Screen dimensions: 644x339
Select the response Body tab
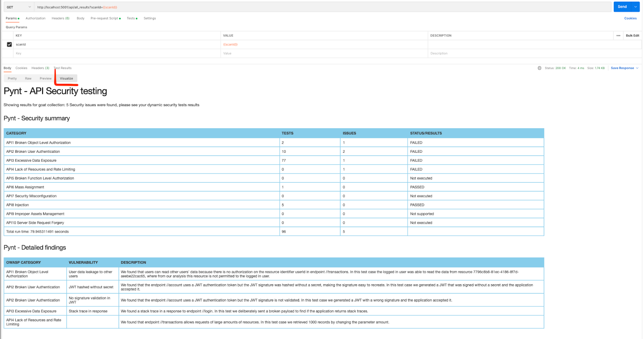pos(7,68)
